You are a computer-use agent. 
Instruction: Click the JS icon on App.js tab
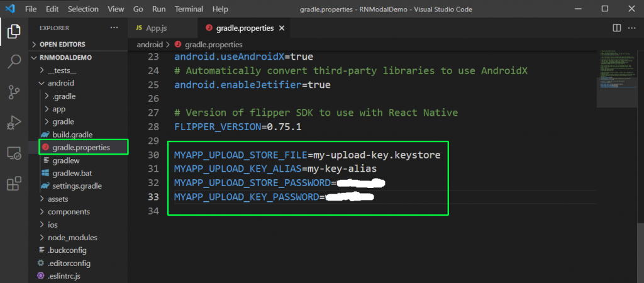139,28
